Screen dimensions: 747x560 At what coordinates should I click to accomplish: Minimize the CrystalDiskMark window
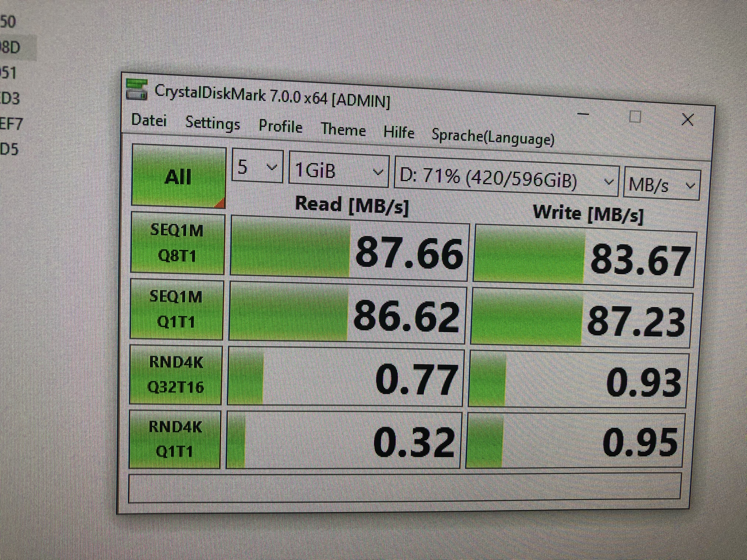point(583,114)
